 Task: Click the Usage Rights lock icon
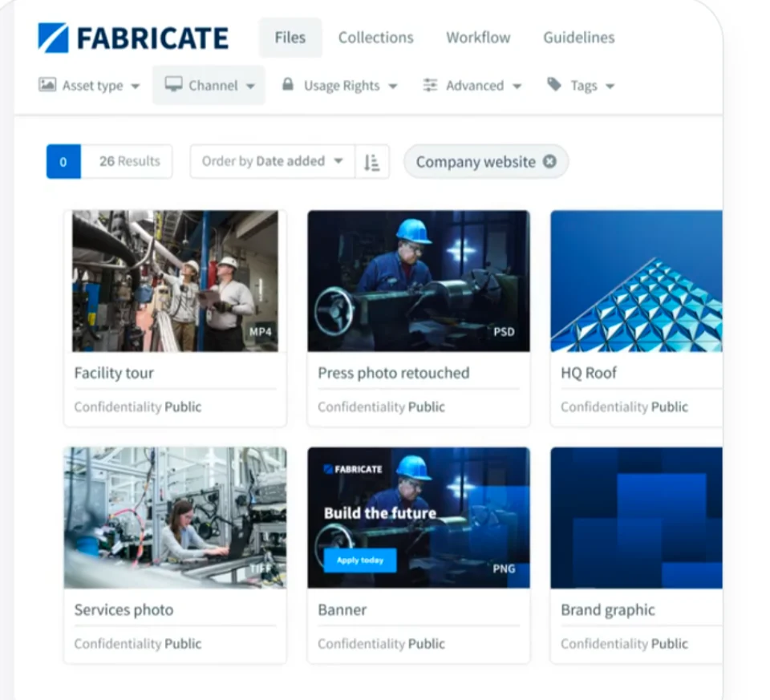coord(289,85)
